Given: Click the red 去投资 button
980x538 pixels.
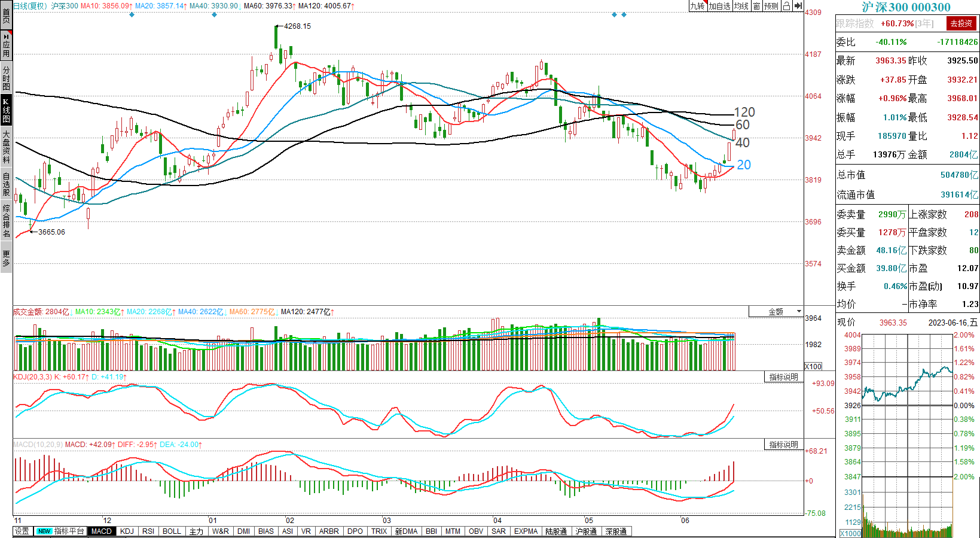Looking at the screenshot, I should coord(961,23).
